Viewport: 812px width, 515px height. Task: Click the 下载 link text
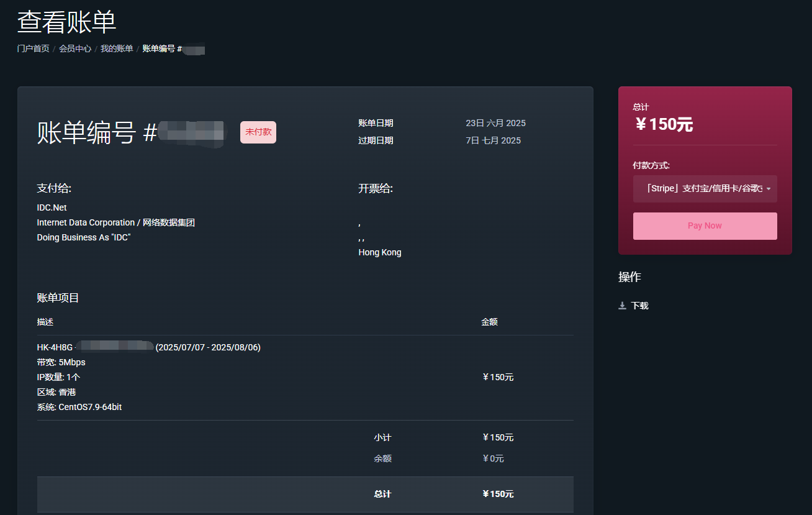pyautogui.click(x=639, y=306)
